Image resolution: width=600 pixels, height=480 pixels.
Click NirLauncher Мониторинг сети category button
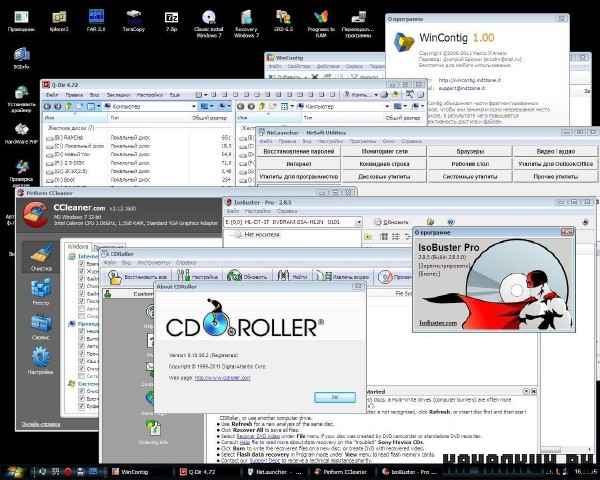click(385, 151)
